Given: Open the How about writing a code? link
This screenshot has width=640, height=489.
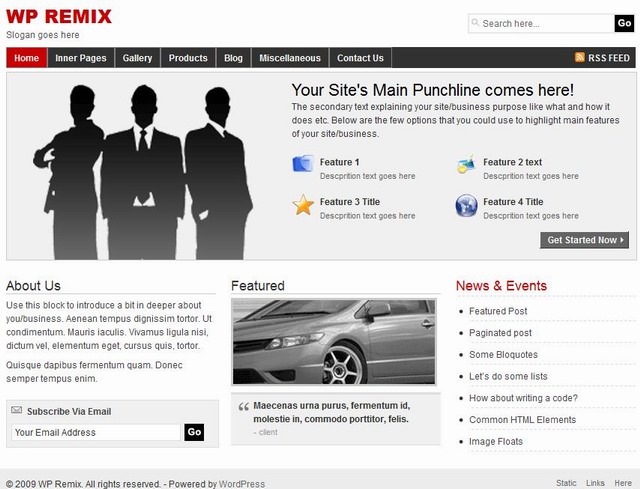Looking at the screenshot, I should 523,398.
